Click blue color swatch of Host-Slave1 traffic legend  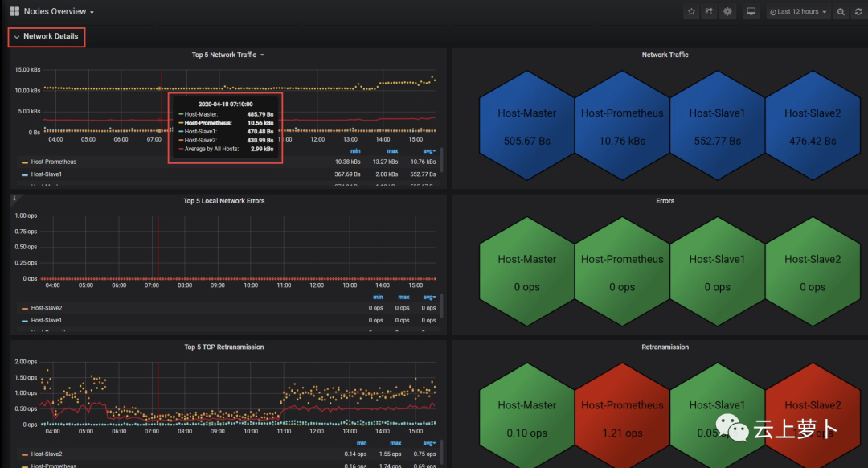[x=25, y=175]
